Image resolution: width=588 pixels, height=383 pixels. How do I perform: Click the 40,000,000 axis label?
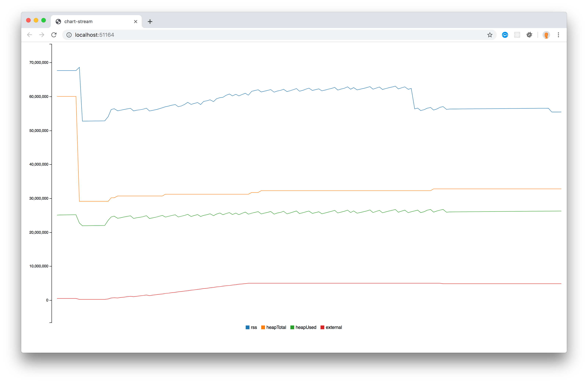point(39,164)
